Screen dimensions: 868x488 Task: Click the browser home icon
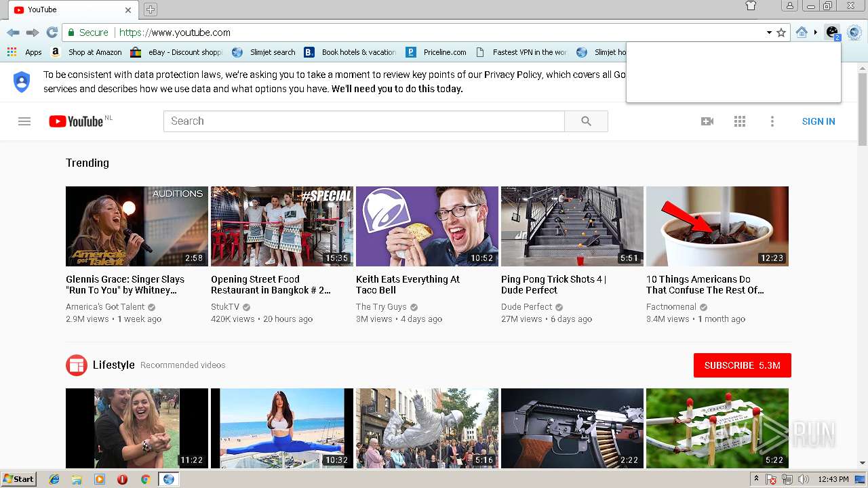(x=802, y=33)
